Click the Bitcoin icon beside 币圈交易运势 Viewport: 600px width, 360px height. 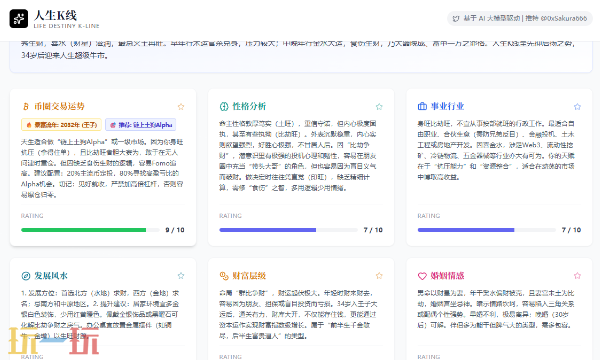coord(26,106)
